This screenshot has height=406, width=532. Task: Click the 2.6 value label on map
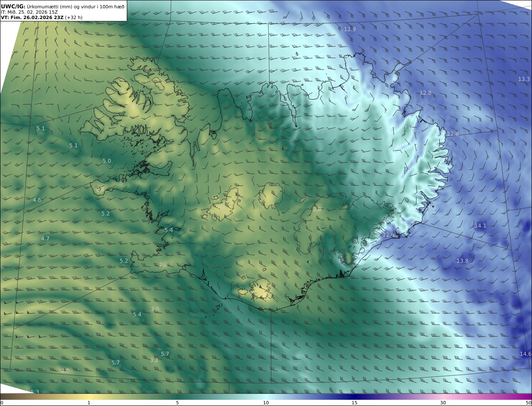tap(65, 370)
